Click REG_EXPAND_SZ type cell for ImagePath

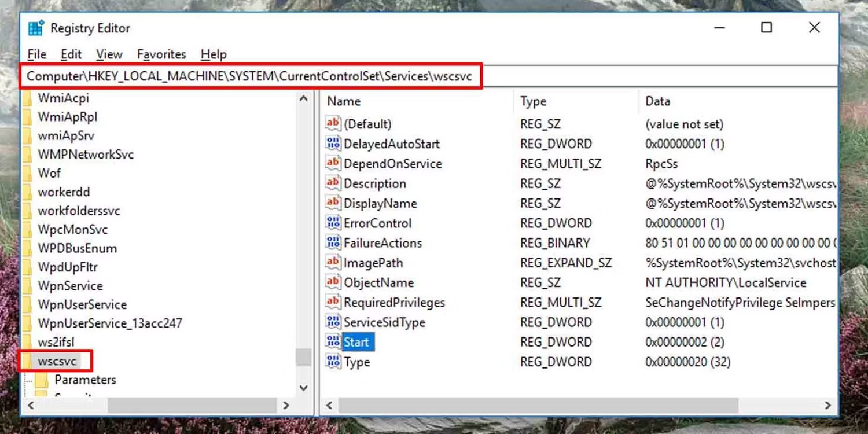[x=566, y=263]
